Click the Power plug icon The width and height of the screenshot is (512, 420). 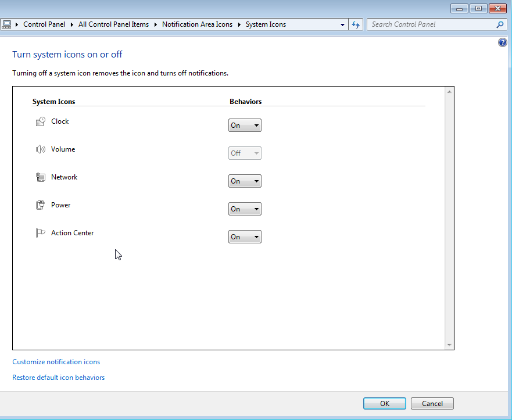40,204
